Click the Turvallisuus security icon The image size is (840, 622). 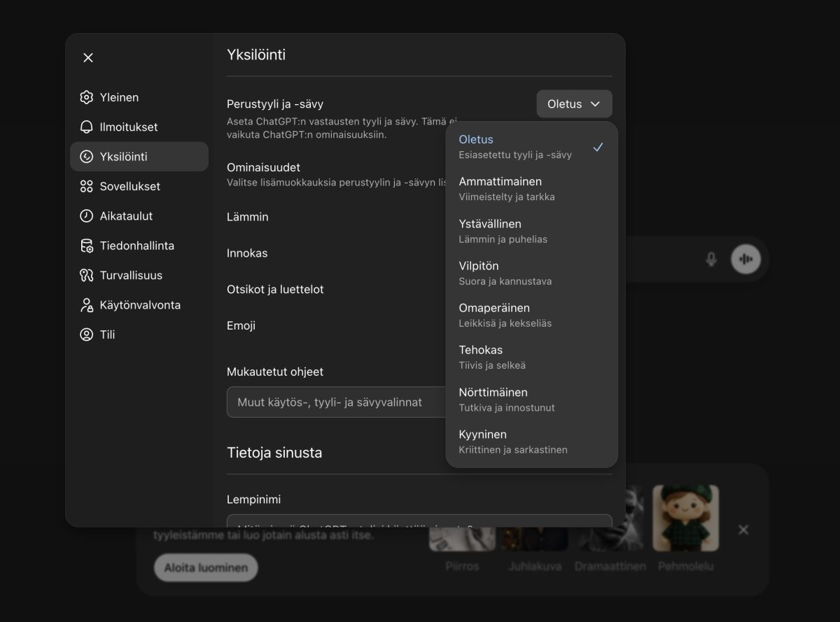[87, 275]
